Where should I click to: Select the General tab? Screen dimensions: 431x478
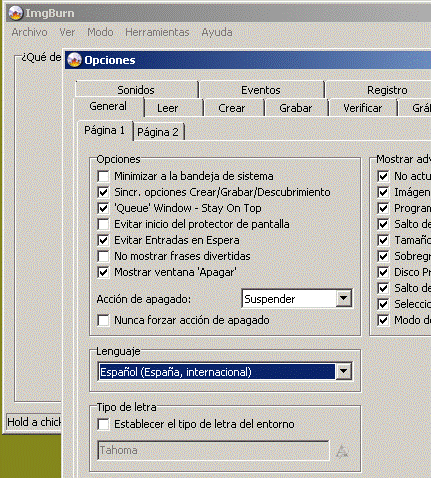pyautogui.click(x=108, y=106)
